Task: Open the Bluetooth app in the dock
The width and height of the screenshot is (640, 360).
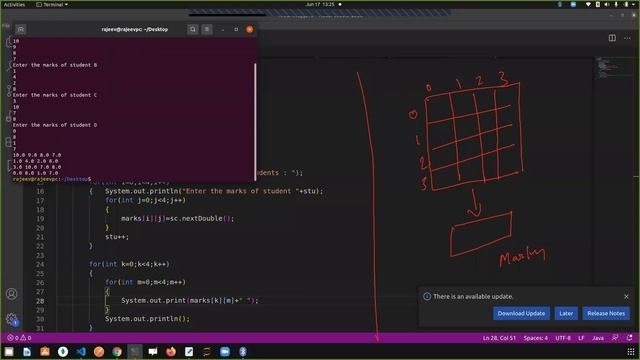Action: [243, 351]
